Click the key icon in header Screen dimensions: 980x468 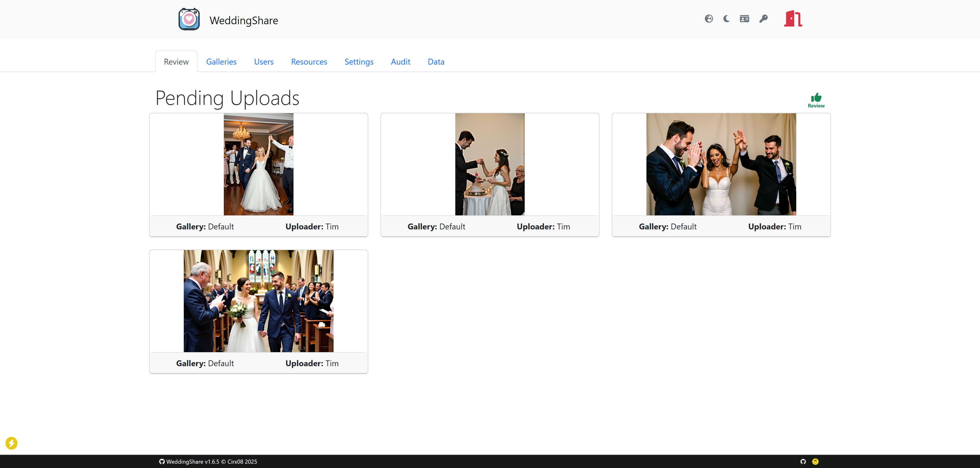pyautogui.click(x=763, y=19)
